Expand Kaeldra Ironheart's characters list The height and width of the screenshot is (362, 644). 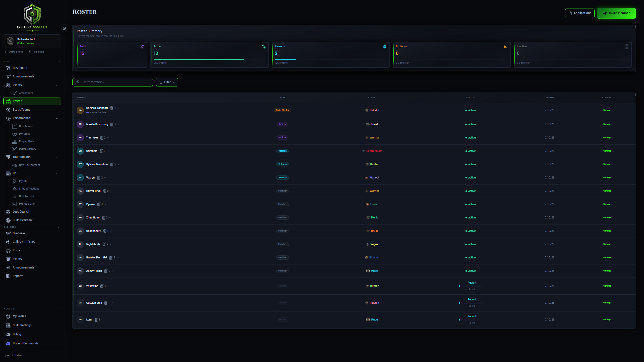[x=119, y=108]
